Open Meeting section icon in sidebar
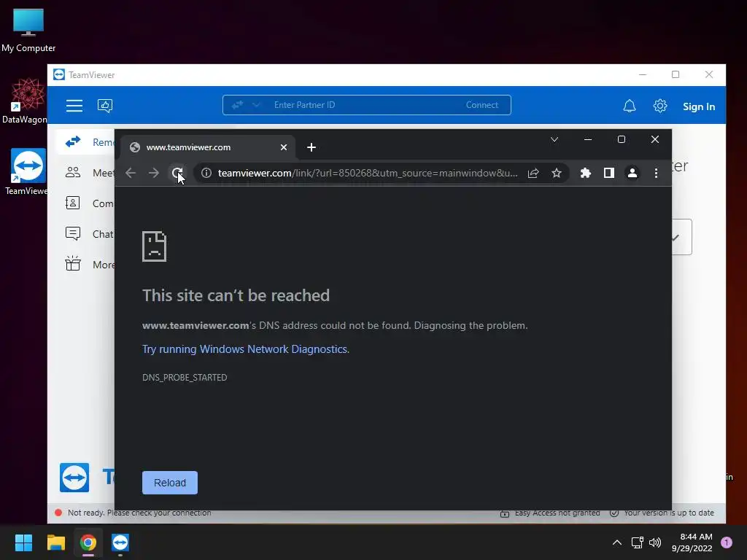This screenshot has height=560, width=747. 73,172
